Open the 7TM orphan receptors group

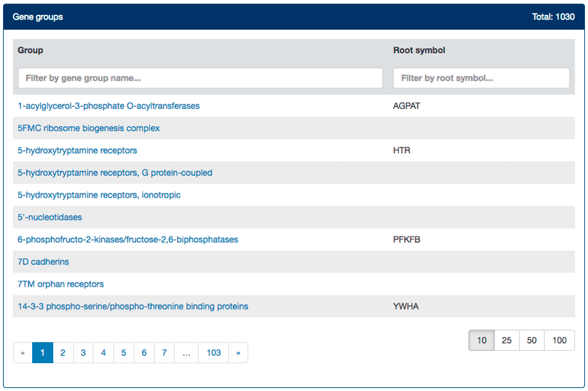[61, 284]
